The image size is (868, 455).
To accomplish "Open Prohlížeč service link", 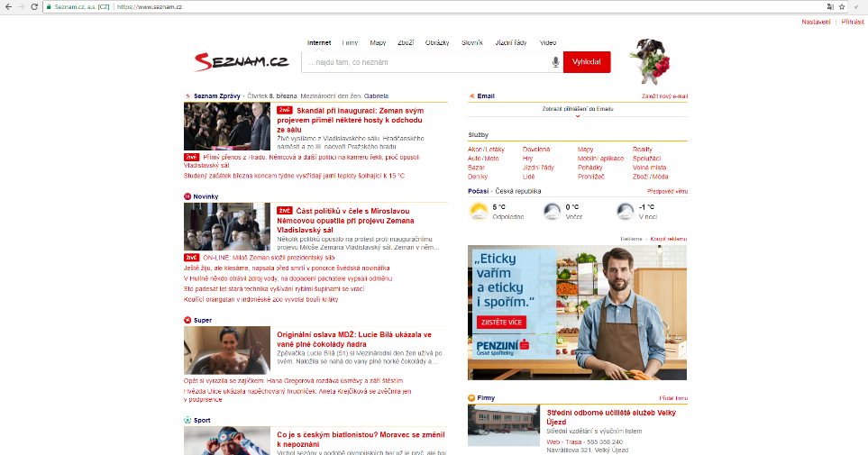I will tap(590, 177).
